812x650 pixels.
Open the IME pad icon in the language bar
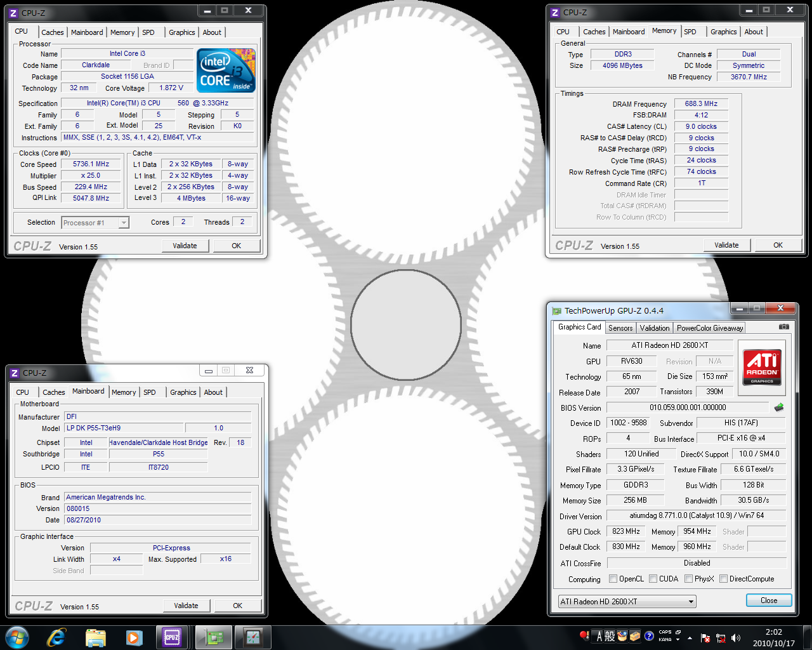click(622, 636)
